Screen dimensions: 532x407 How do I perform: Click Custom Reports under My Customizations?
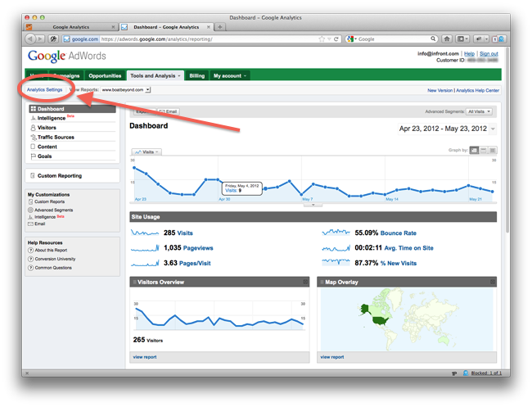point(49,201)
